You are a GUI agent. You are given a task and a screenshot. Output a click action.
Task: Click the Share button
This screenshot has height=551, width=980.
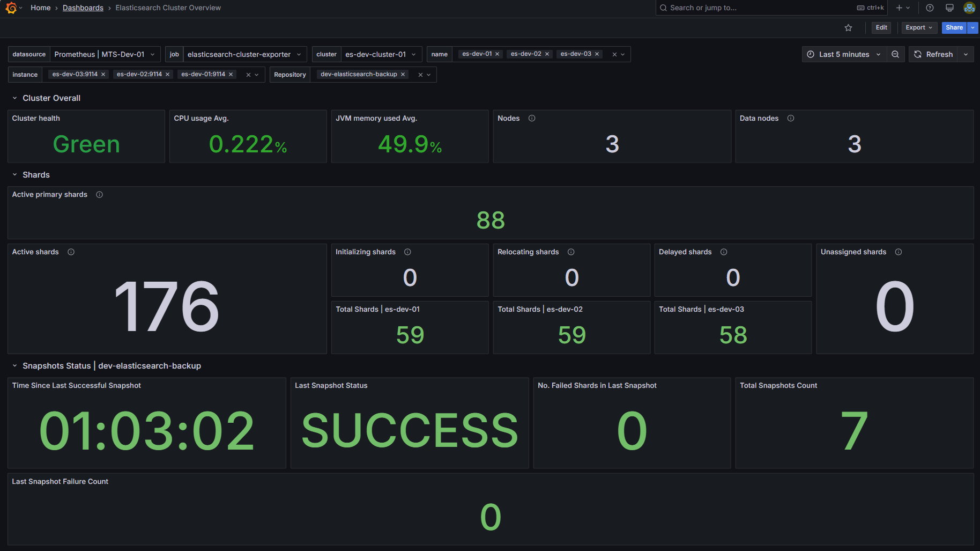click(954, 28)
